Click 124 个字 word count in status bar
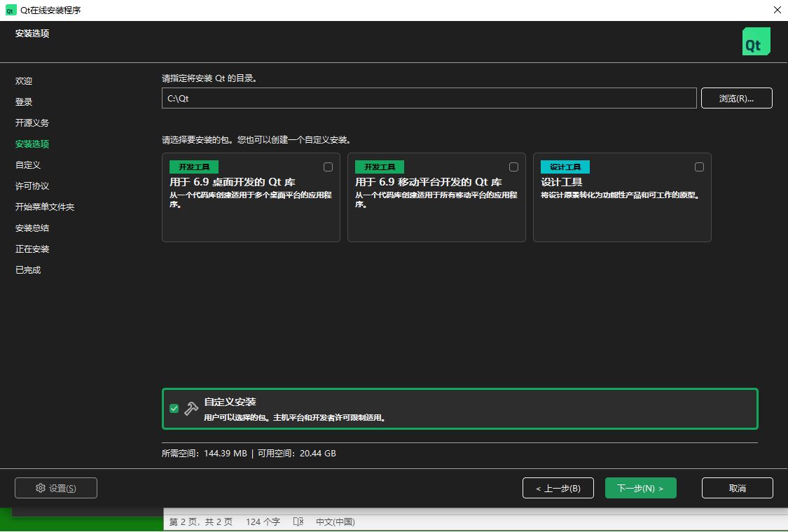 [x=263, y=521]
